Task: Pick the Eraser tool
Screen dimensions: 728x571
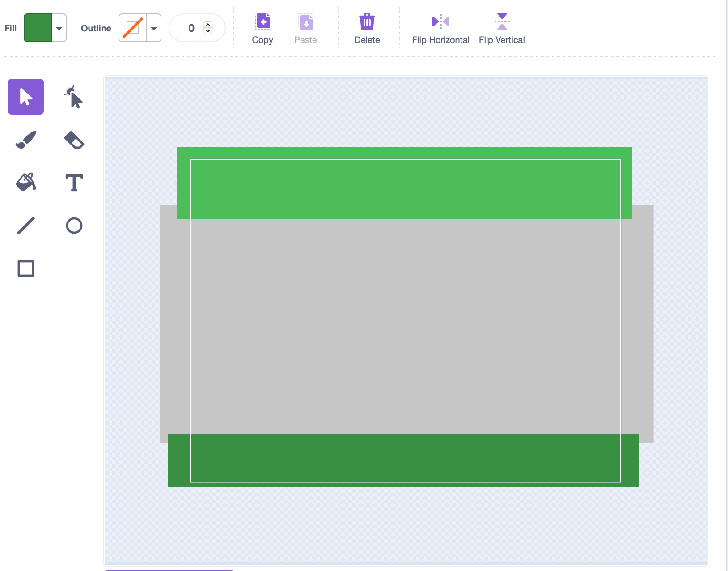Action: (74, 140)
